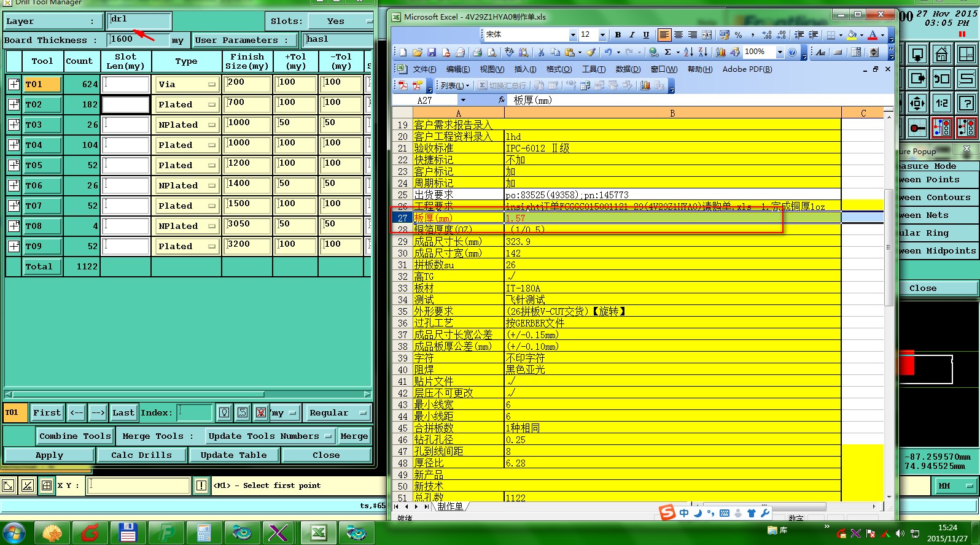980x545 pixels.
Task: Toggle the plus box for tool T07
Action: [x=14, y=206]
